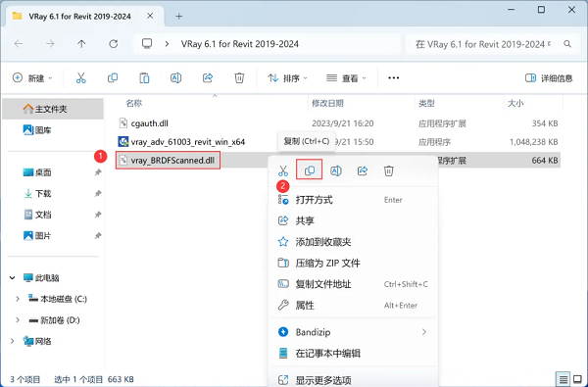
Task: Go forward with the right arrow
Action: [x=50, y=44]
